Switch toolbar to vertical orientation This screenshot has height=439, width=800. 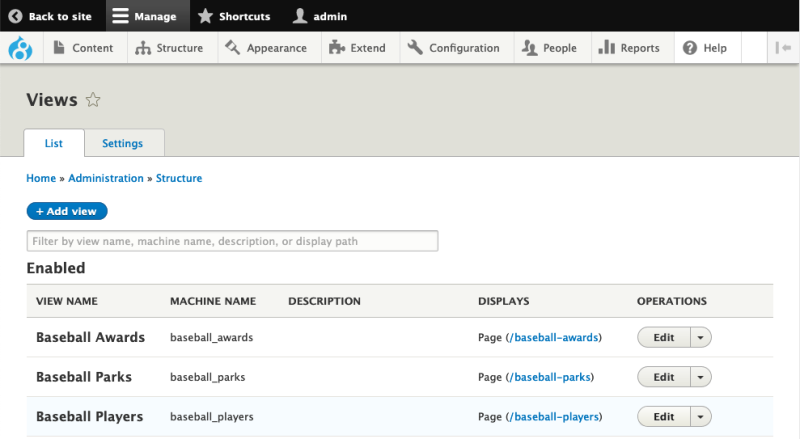click(783, 48)
